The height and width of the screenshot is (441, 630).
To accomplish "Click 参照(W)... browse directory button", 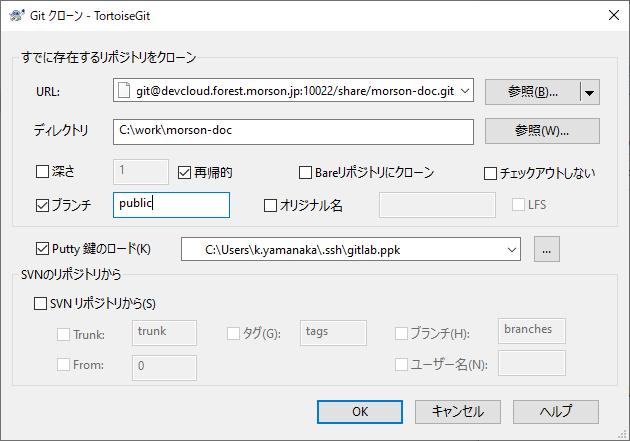I will 541,131.
